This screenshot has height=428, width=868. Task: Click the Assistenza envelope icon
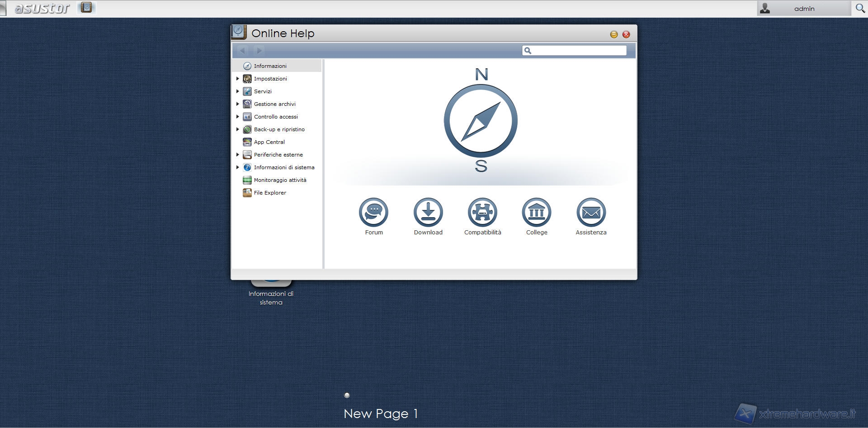tap(591, 212)
